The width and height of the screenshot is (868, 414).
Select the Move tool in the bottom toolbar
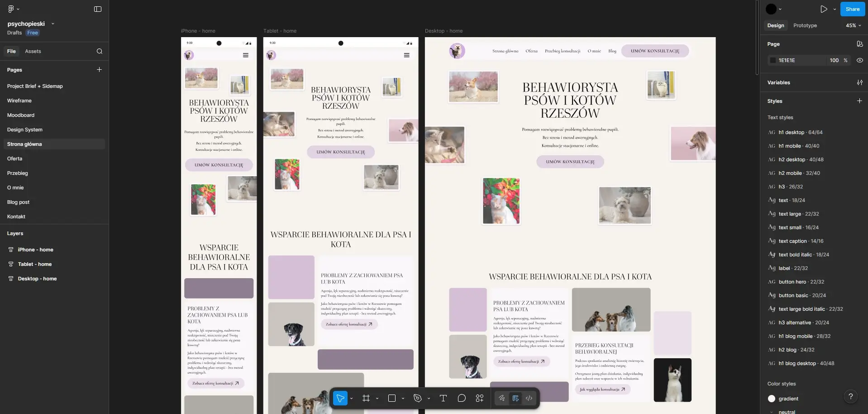point(340,398)
